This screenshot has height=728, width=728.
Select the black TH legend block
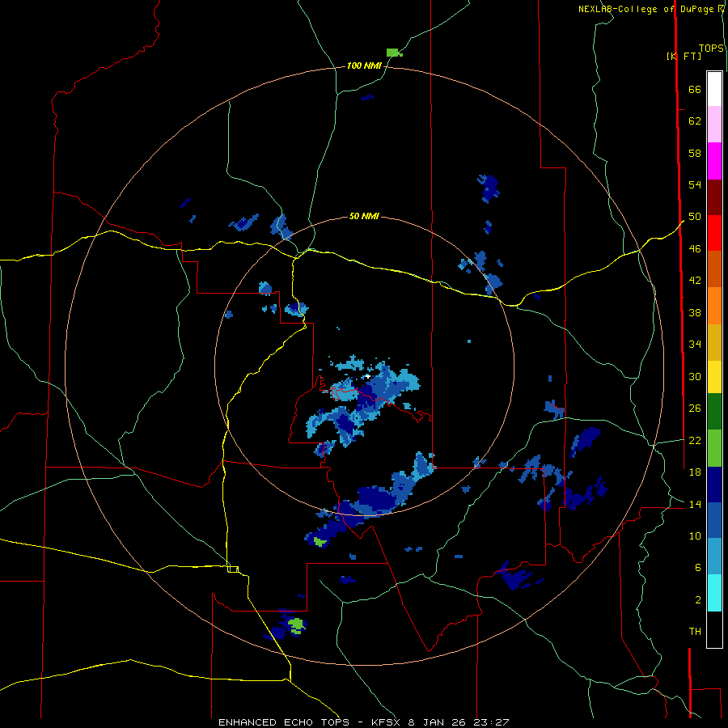[714, 629]
